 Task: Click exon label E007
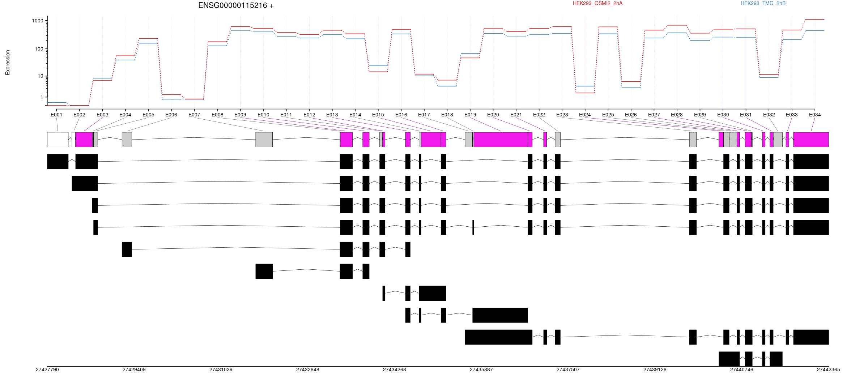(x=194, y=115)
